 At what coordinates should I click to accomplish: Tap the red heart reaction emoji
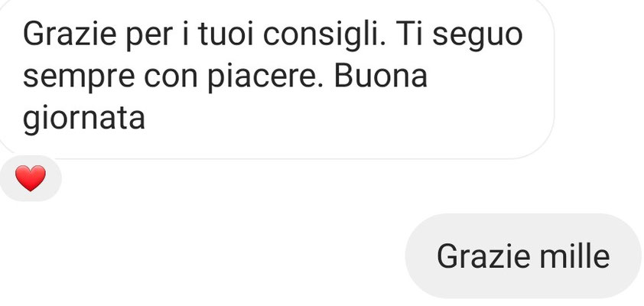click(31, 178)
